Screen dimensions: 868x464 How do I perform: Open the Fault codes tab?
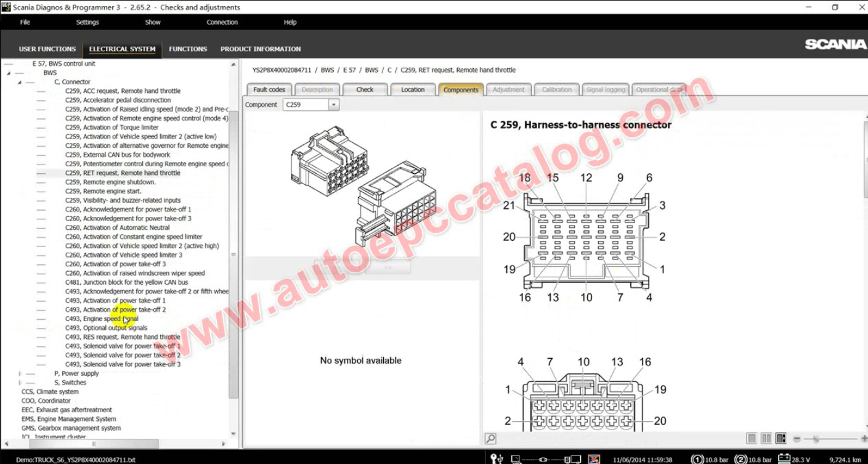coord(269,89)
